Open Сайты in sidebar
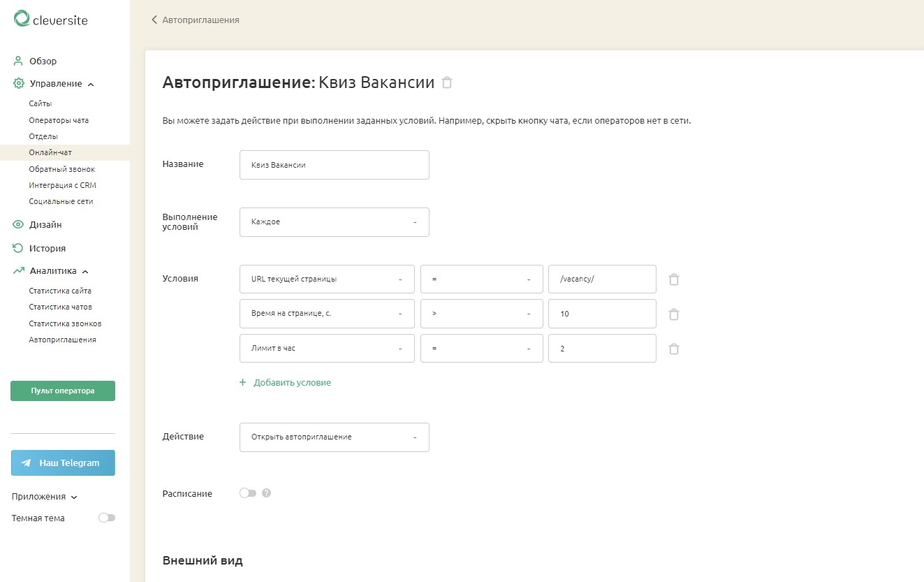Image resolution: width=924 pixels, height=582 pixels. [x=41, y=103]
